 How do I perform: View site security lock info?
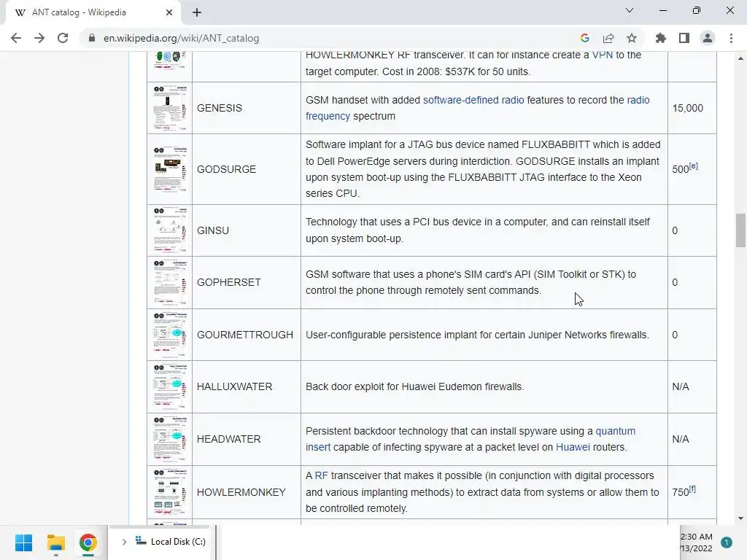(x=91, y=38)
